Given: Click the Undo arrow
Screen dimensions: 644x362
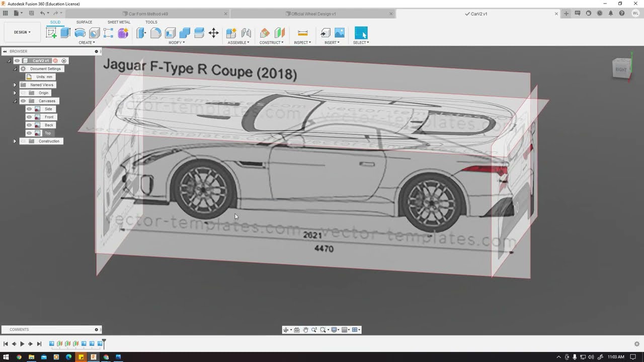Looking at the screenshot, I should point(43,13).
